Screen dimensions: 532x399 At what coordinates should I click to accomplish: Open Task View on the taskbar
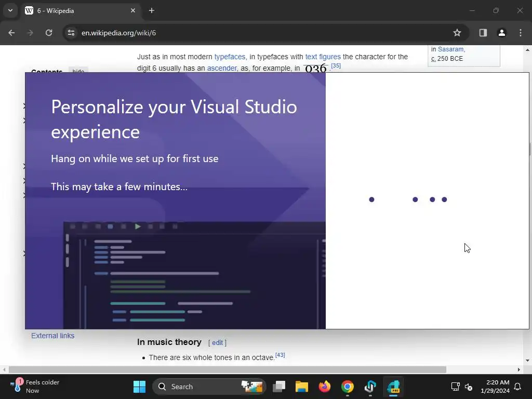(x=279, y=387)
